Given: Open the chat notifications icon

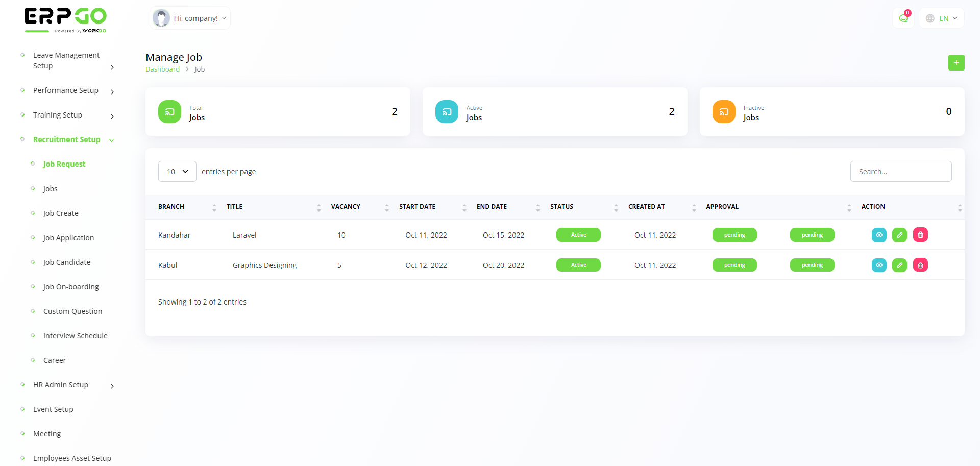Looking at the screenshot, I should coord(903,18).
